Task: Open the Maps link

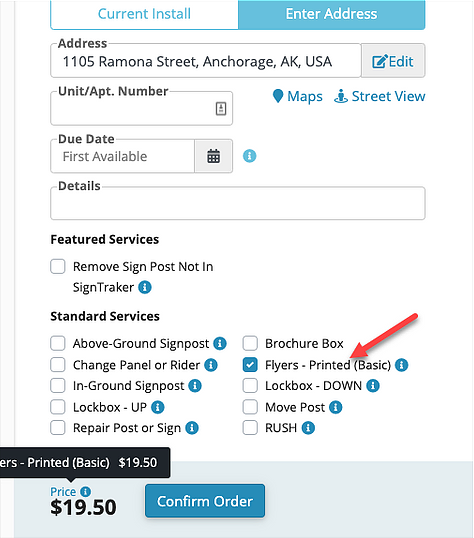Action: 298,96
